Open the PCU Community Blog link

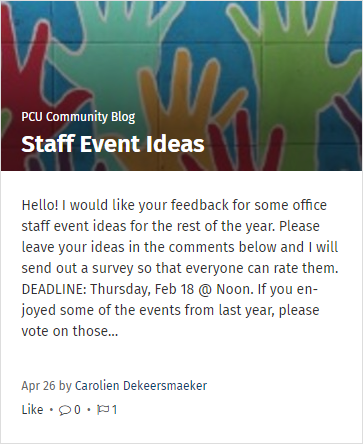click(x=78, y=117)
